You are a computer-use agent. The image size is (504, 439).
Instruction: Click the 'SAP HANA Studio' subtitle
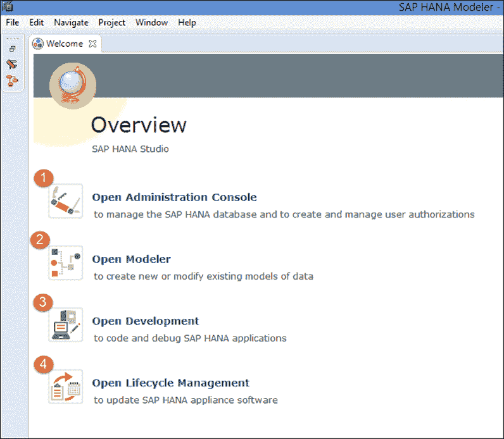(130, 149)
